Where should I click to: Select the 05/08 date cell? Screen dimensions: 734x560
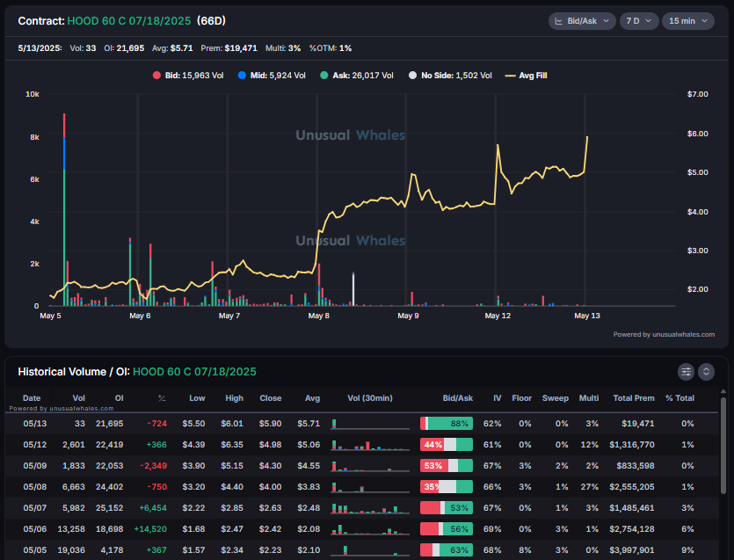[x=34, y=486]
